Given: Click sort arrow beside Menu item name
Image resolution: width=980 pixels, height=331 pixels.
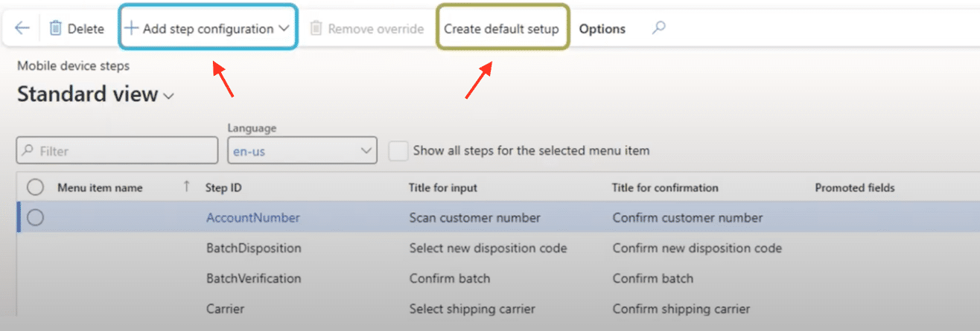Looking at the screenshot, I should [x=186, y=187].
